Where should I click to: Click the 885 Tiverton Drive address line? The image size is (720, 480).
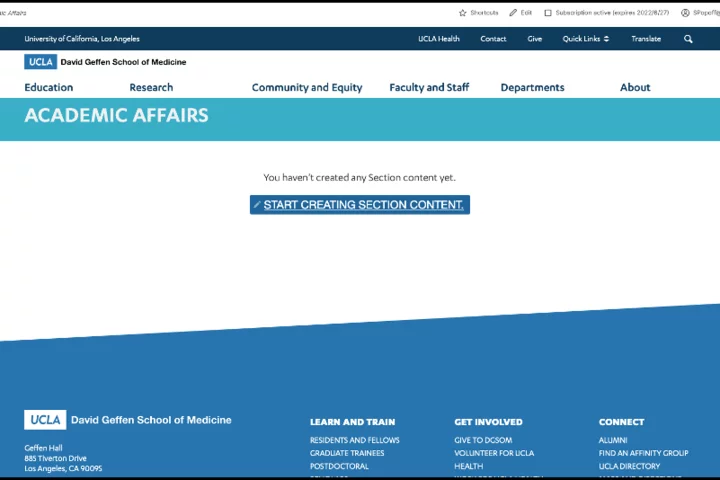55,458
